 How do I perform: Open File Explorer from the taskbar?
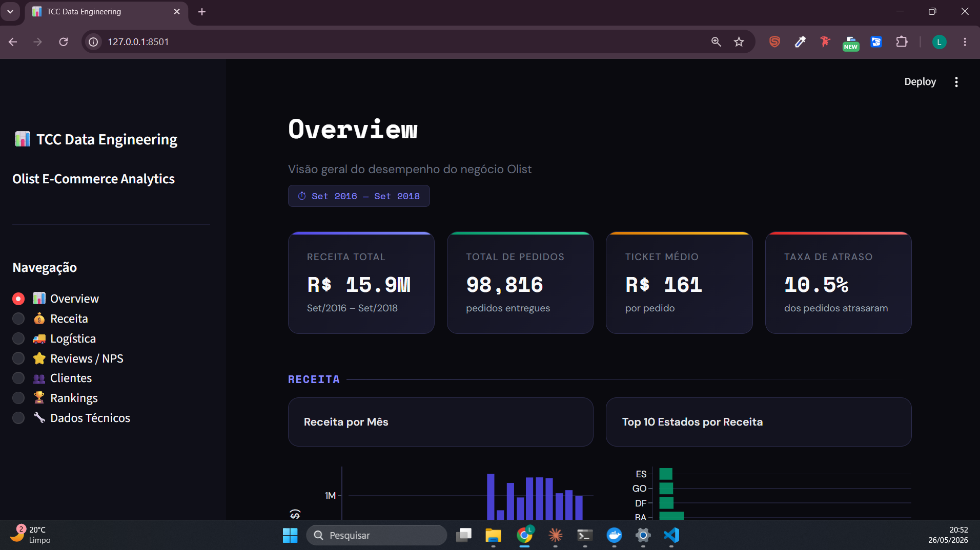pyautogui.click(x=493, y=535)
